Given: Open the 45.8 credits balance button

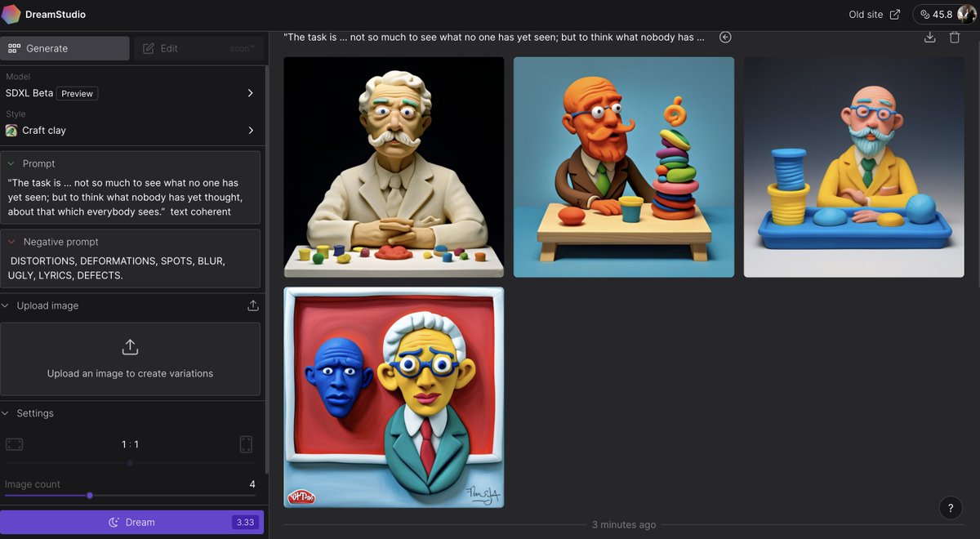Looking at the screenshot, I should (937, 15).
